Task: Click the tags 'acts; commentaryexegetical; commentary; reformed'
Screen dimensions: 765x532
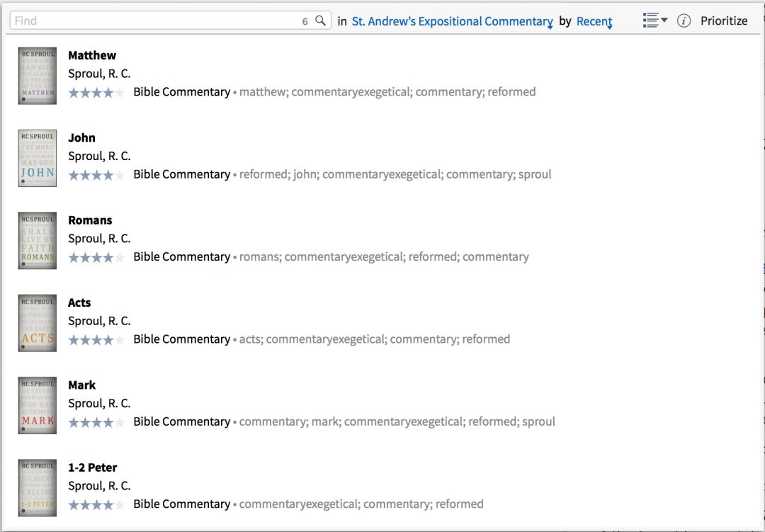Action: click(375, 339)
